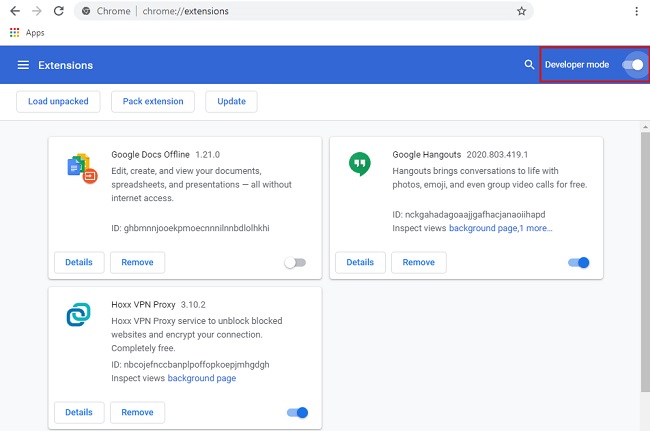Bookmark this page with the star icon

point(521,11)
